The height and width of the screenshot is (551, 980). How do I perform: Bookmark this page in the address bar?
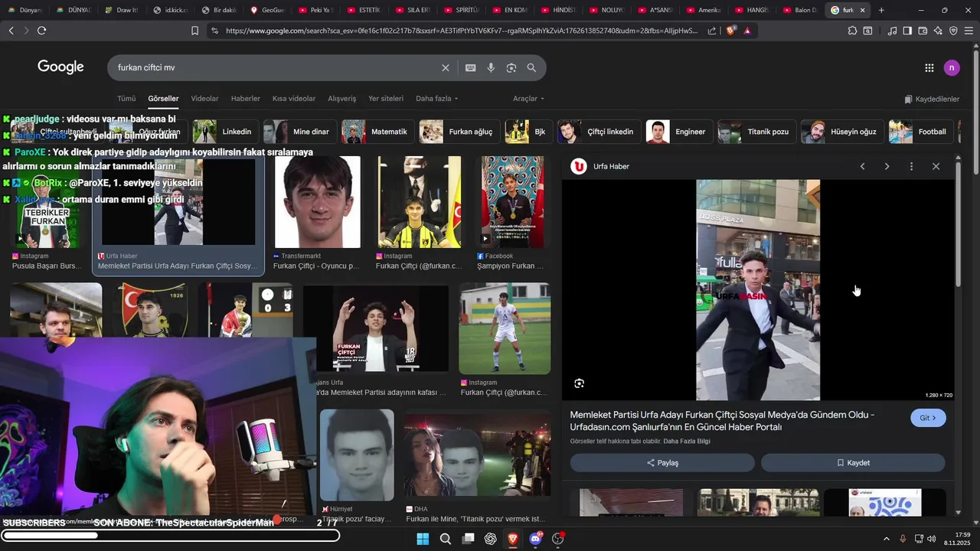pos(194,31)
